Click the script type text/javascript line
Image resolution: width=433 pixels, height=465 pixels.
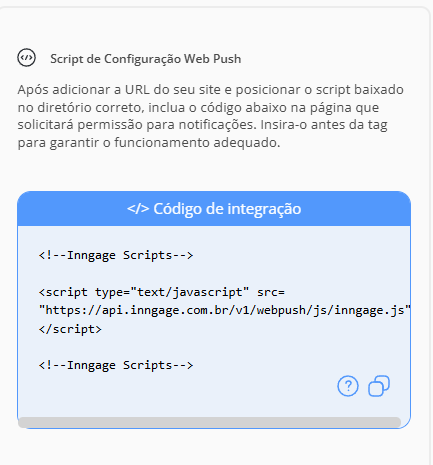coord(162,292)
